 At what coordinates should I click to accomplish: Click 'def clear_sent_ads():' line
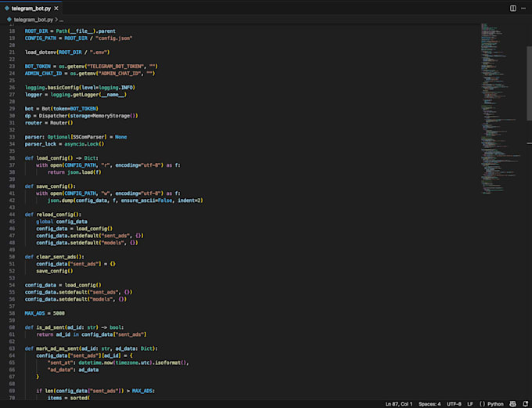(54, 257)
